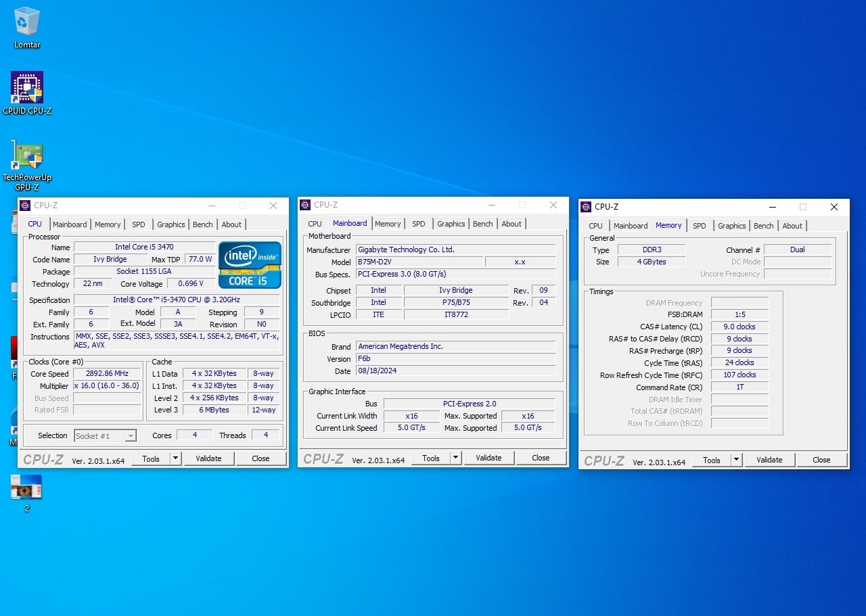Switch to CPU tab in Memory window
Viewport: 866px width, 616px height.
(x=596, y=226)
